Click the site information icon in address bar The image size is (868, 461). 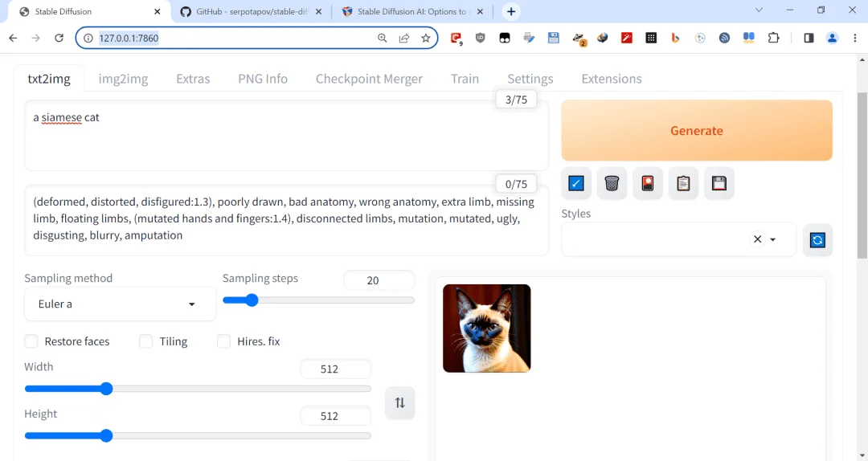point(88,39)
